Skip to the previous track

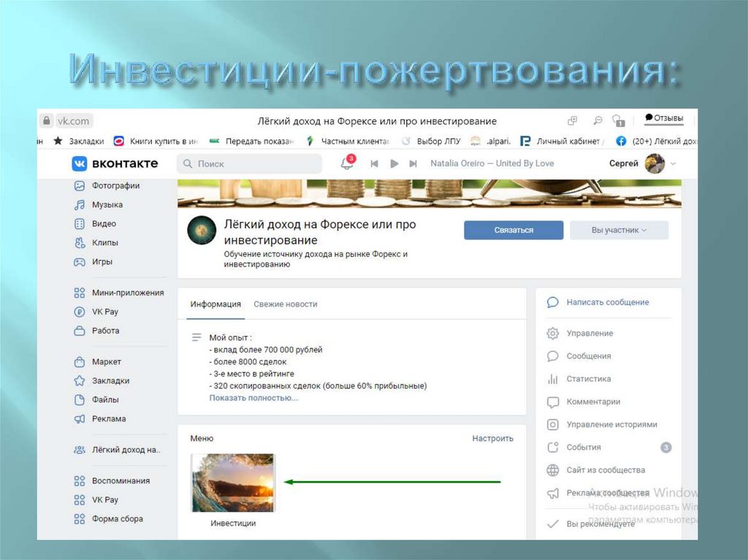(x=375, y=164)
